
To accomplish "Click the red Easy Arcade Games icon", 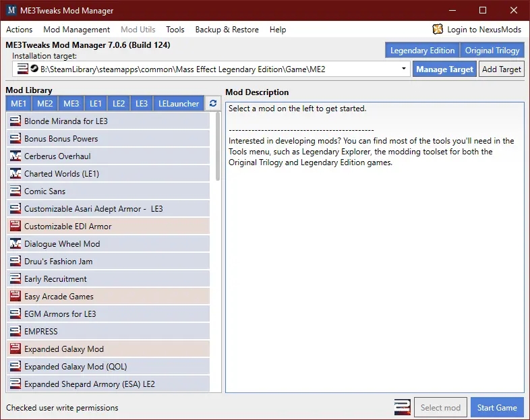I will click(x=16, y=297).
